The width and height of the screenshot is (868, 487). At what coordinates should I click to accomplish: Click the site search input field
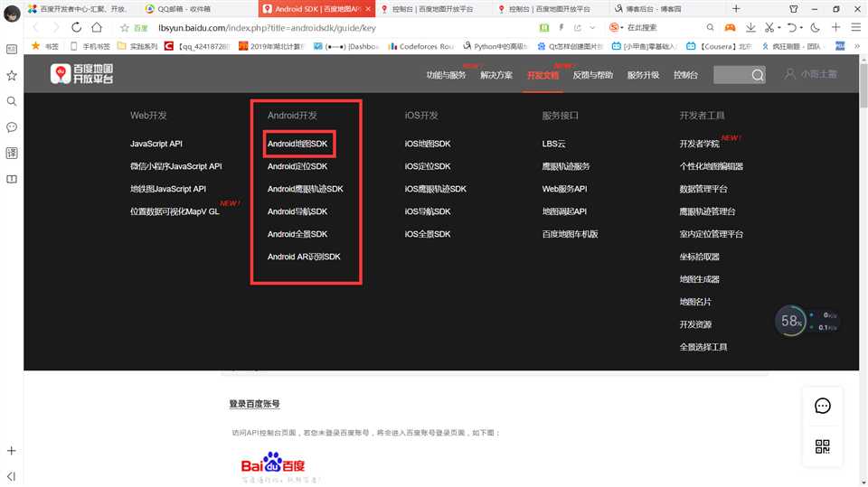(x=731, y=75)
